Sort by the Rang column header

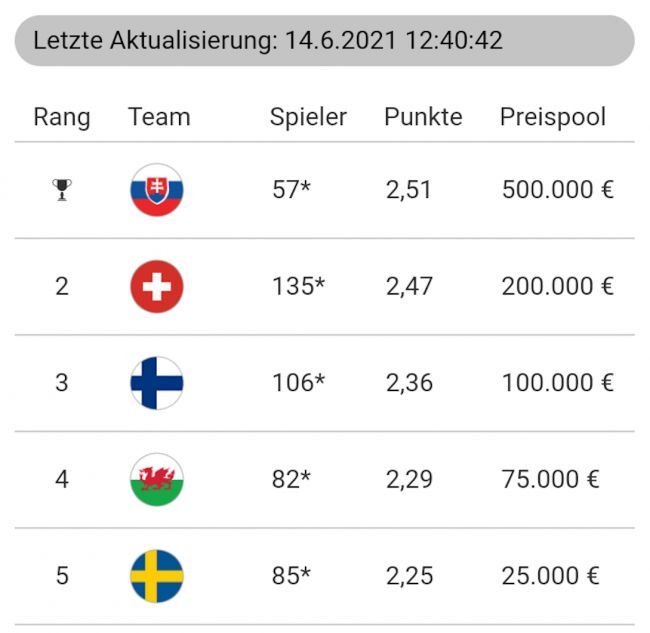click(62, 117)
